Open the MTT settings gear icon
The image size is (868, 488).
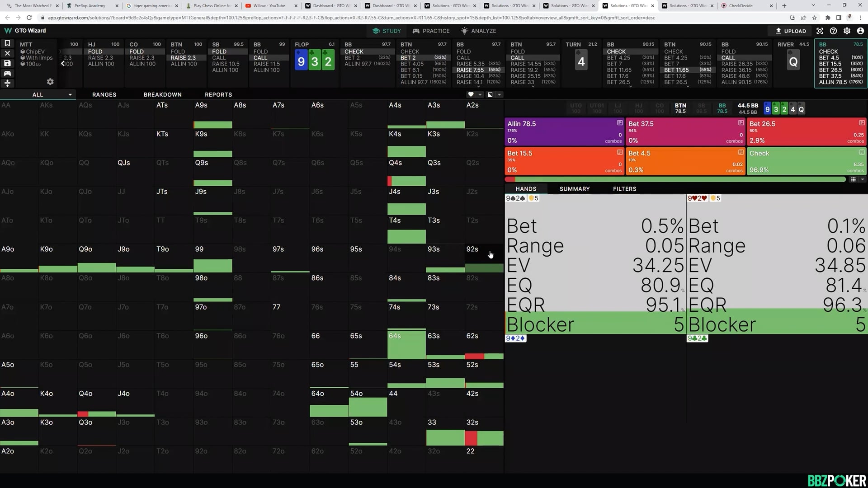pos(50,82)
